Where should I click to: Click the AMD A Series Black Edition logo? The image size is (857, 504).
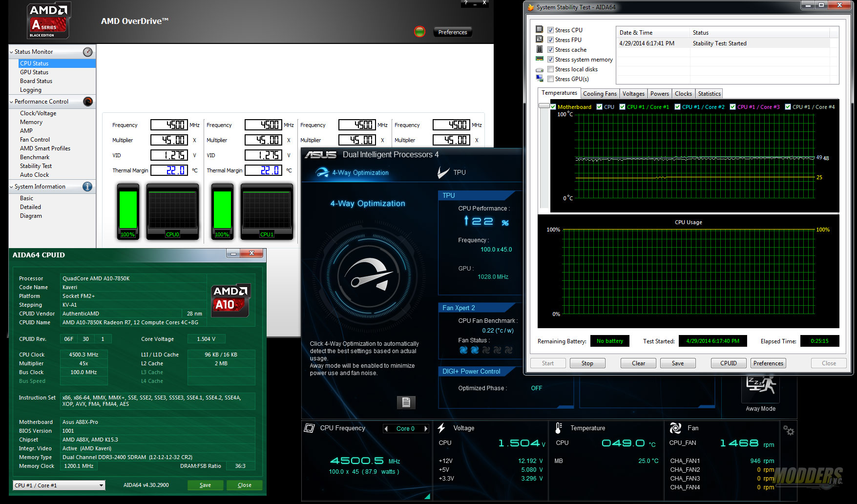tap(48, 21)
